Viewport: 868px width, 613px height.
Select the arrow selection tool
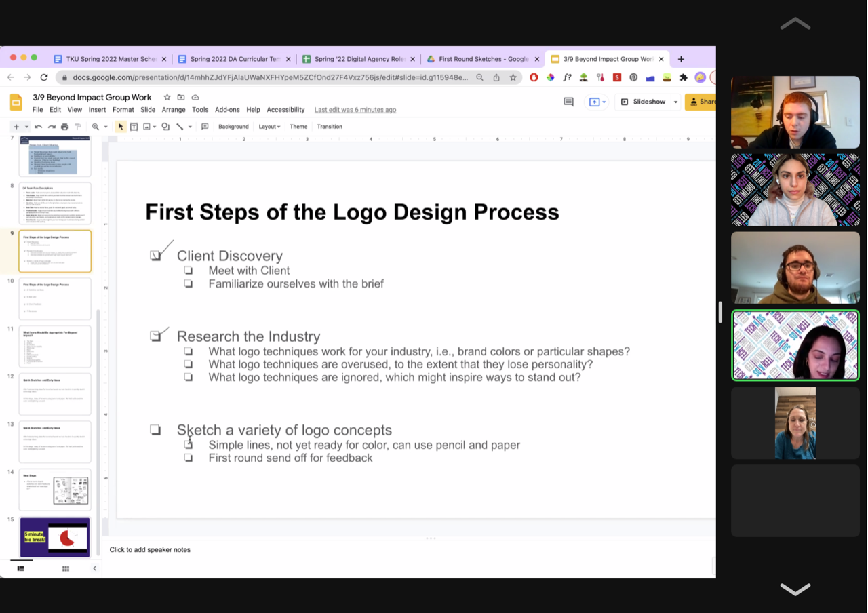click(x=119, y=126)
